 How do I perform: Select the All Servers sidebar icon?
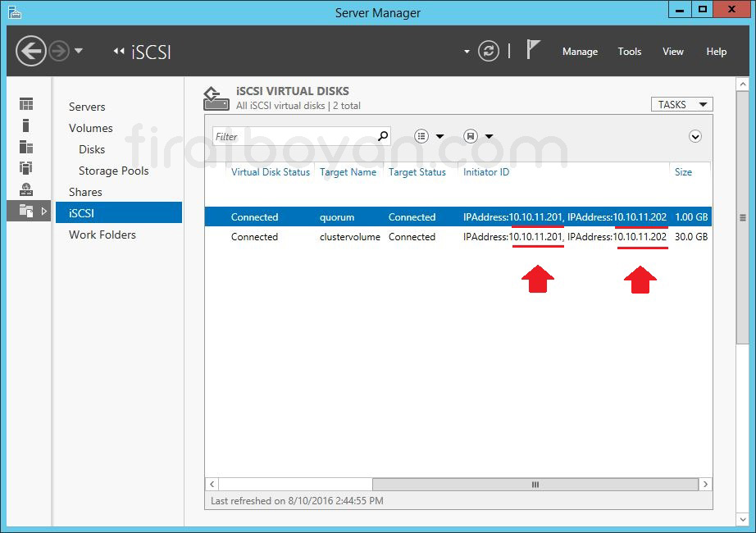26,147
